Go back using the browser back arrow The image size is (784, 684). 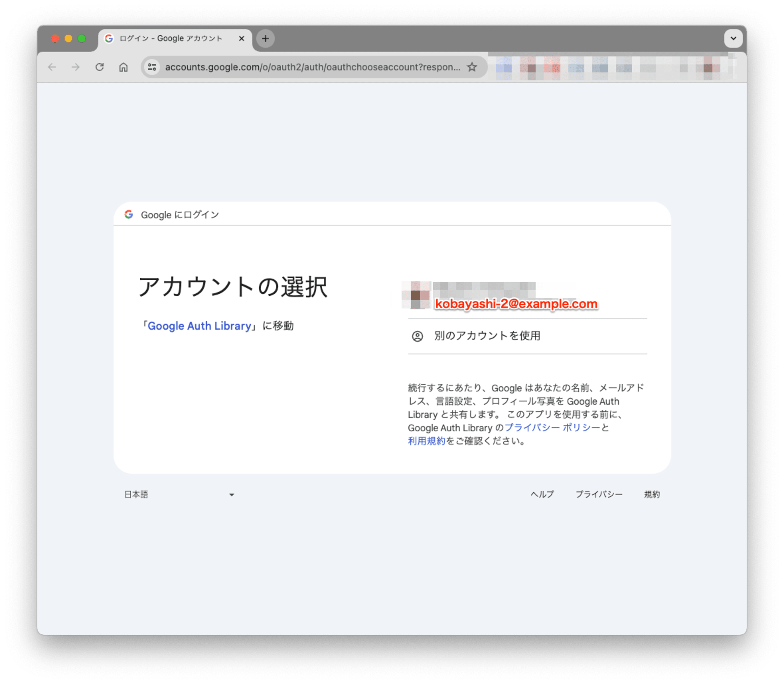pos(52,67)
